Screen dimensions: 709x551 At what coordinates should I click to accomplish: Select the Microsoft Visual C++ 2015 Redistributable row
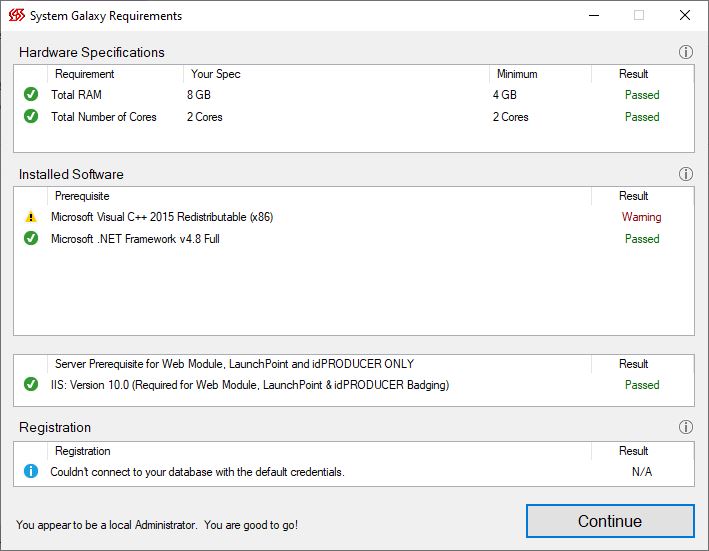tap(354, 217)
